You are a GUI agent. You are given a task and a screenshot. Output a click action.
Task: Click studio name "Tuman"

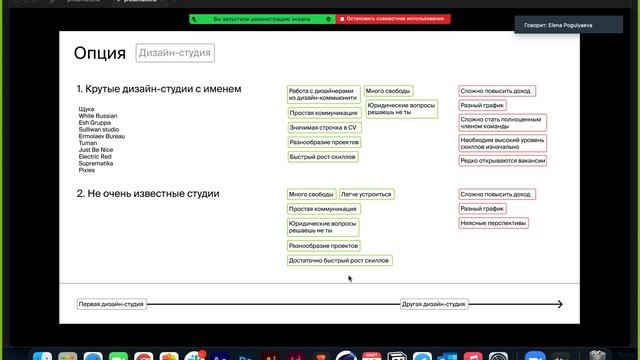88,143
